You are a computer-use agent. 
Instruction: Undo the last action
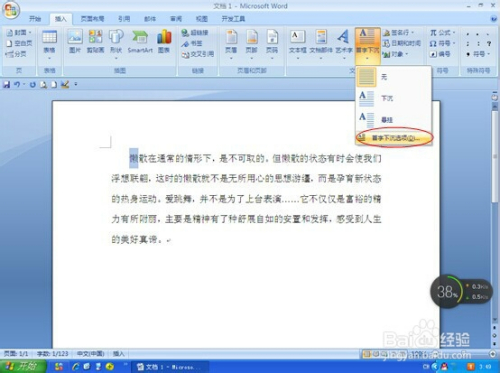pos(17,85)
